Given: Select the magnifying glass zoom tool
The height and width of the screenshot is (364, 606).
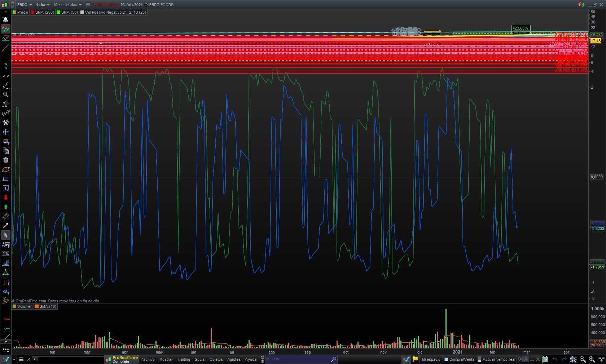Looking at the screenshot, I should coord(6,94).
